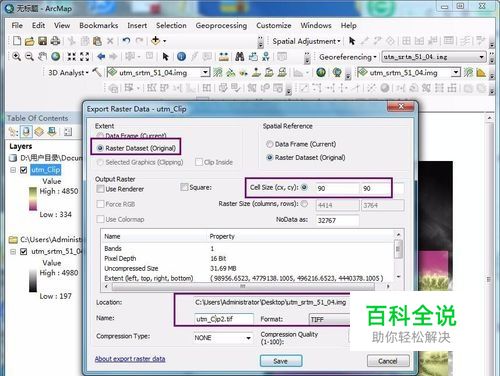Click Save in Export Raster Data
500x376 pixels.
click(x=281, y=361)
